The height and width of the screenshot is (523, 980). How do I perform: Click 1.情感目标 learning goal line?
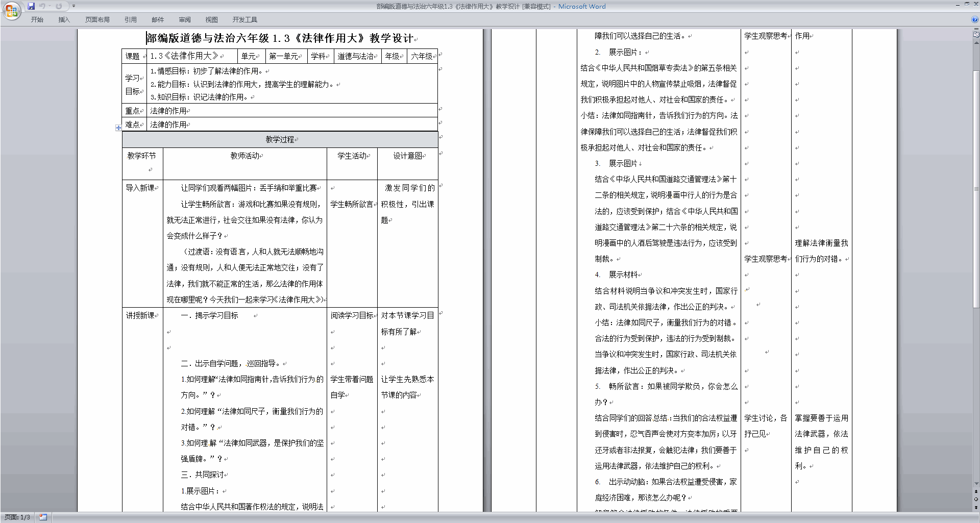[207, 71]
